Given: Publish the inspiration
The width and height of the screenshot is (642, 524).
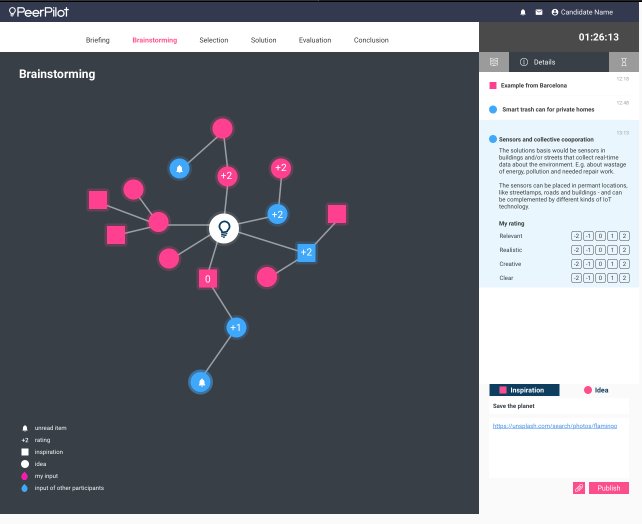Looking at the screenshot, I should point(609,488).
